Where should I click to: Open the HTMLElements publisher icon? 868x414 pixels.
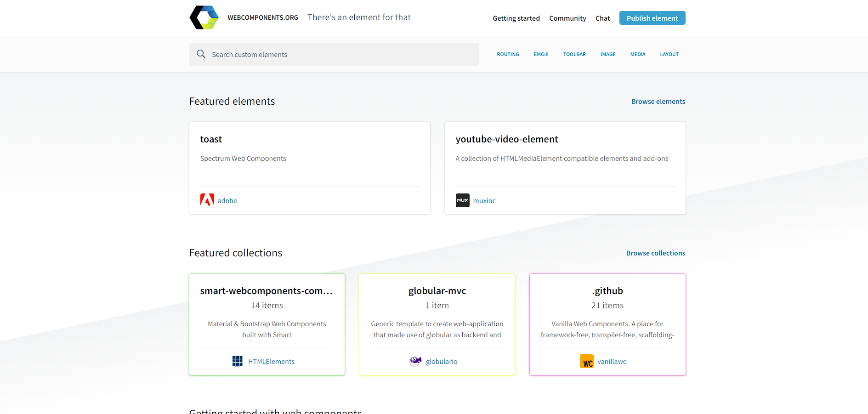click(x=238, y=361)
